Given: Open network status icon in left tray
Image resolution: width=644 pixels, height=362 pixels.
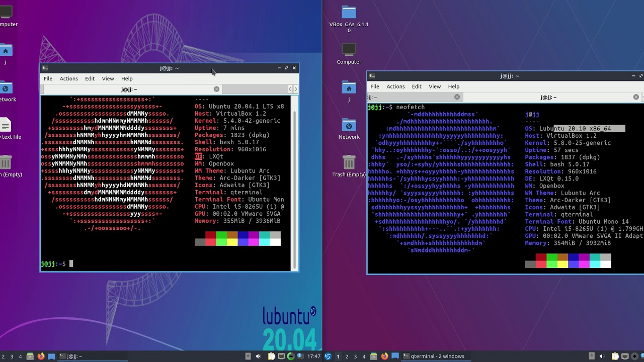Looking at the screenshot, I should (x=281, y=356).
